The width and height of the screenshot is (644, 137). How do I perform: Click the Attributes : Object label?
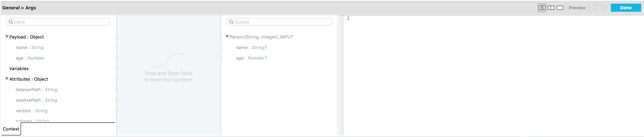click(29, 79)
